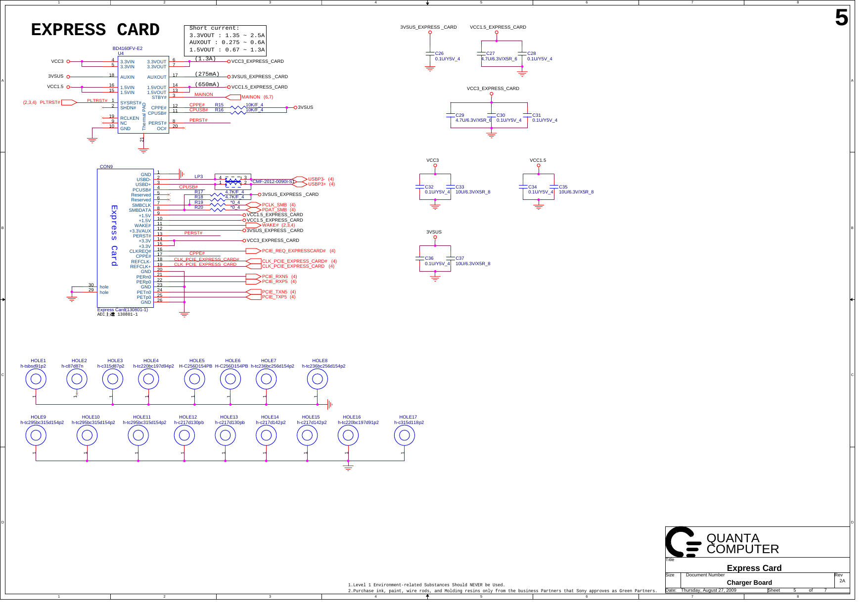Select the CMF-2012-0090I-S1 common mode filter

[233, 181]
